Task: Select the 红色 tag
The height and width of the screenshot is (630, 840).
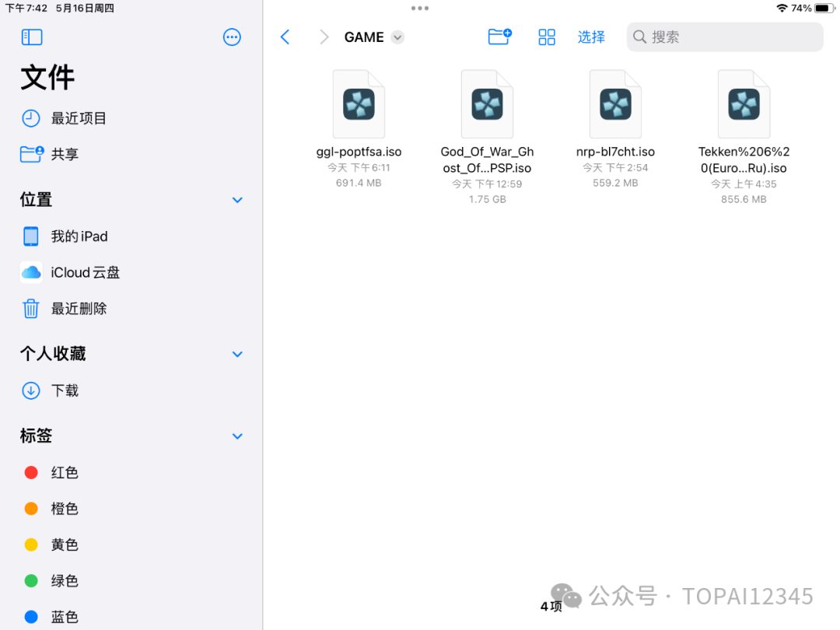Action: coord(131,473)
